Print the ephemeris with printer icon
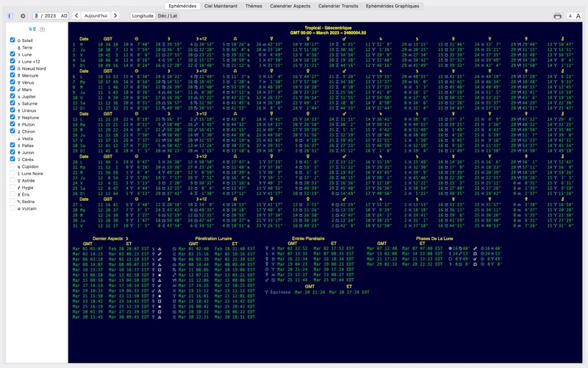Image resolution: width=588 pixels, height=368 pixels. [x=558, y=16]
